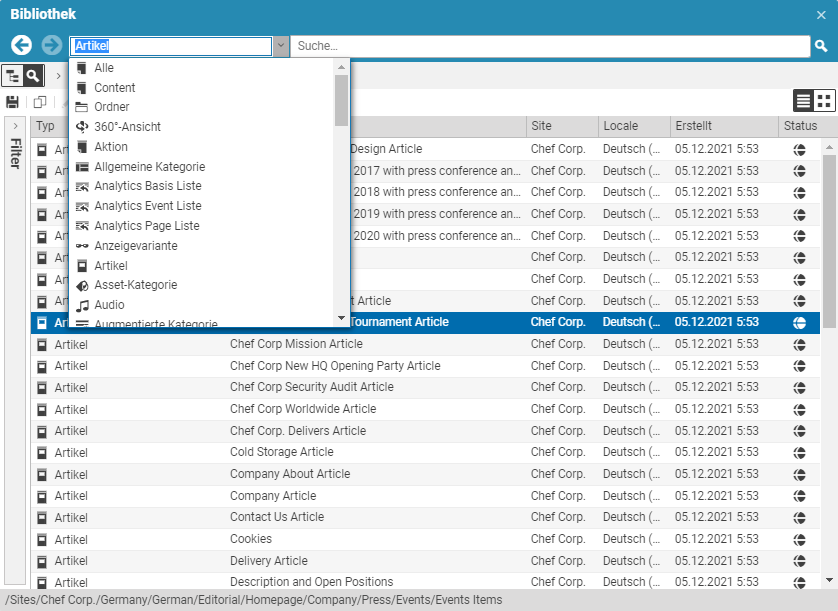Click the article type icon of Cookies row
Viewport: 838px width, 611px height.
click(x=42, y=539)
